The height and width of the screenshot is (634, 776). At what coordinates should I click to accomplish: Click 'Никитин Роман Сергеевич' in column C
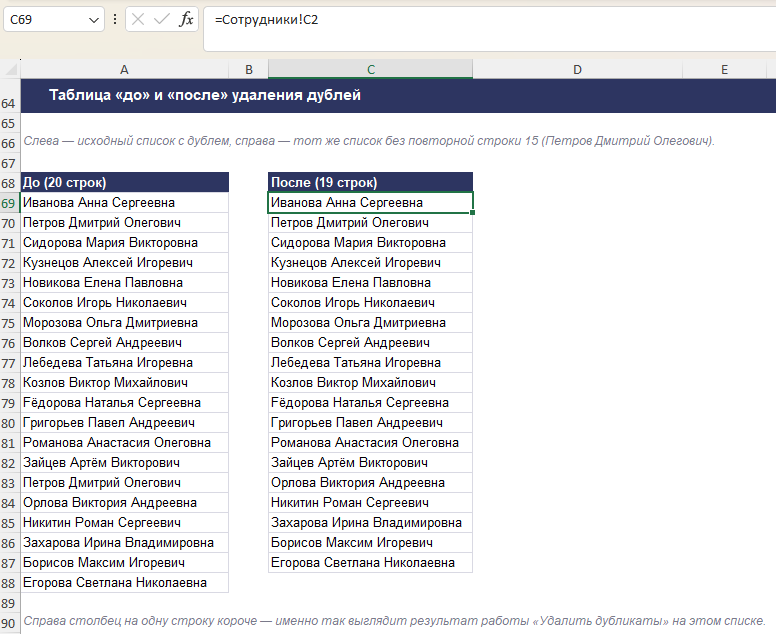click(x=371, y=502)
